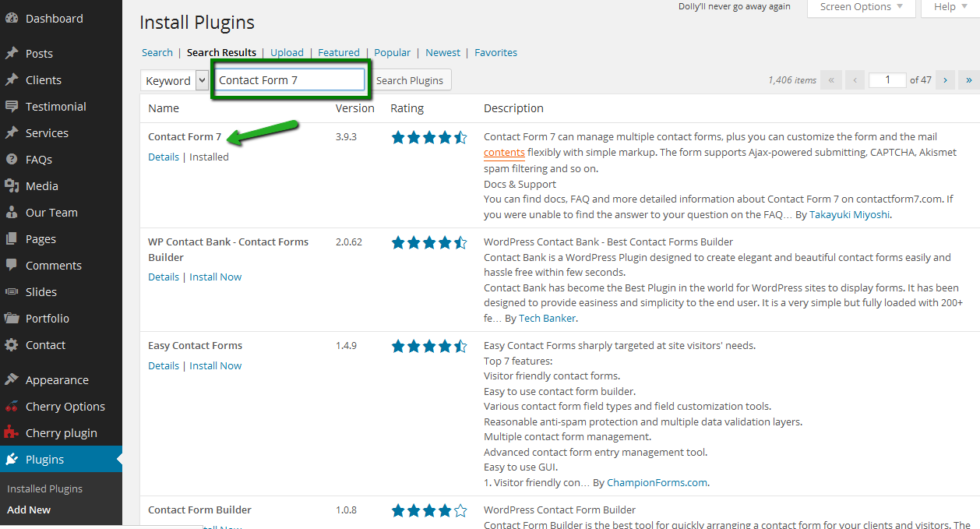This screenshot has width=980, height=529.
Task: Click the star rating for Contact Form Builder
Action: click(x=429, y=511)
